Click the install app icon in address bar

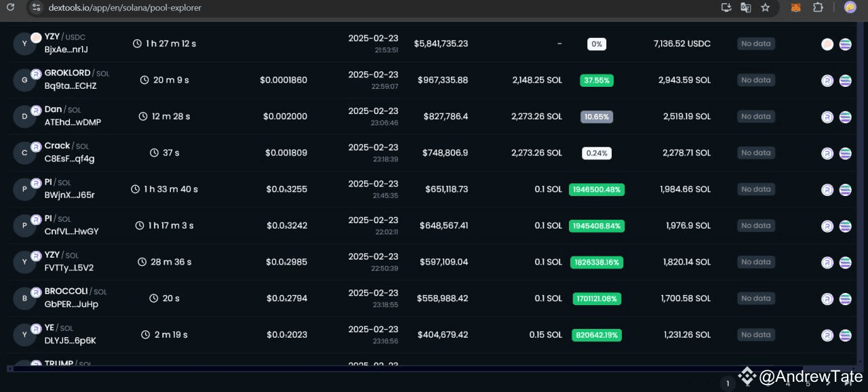[x=726, y=7]
